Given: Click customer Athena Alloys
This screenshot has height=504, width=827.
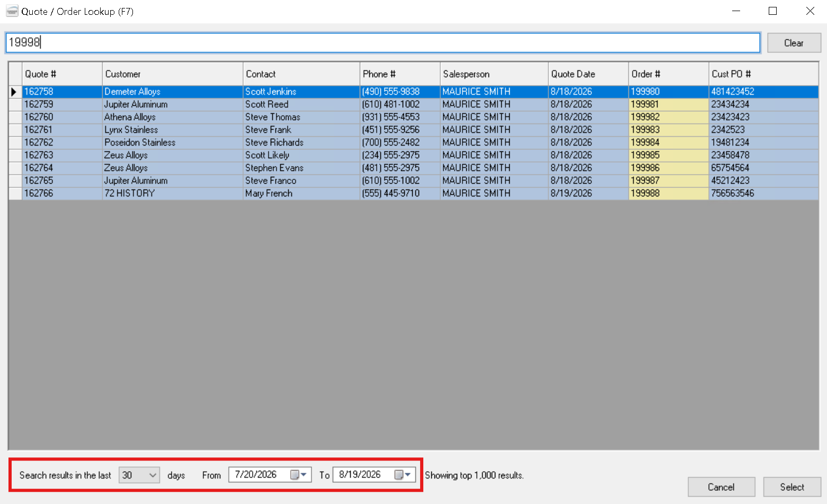Looking at the screenshot, I should (173, 117).
